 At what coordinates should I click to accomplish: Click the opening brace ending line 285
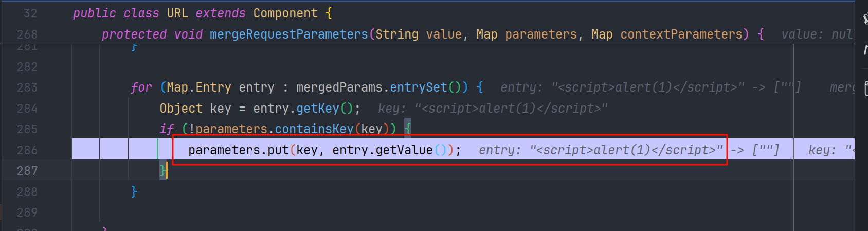click(x=408, y=129)
